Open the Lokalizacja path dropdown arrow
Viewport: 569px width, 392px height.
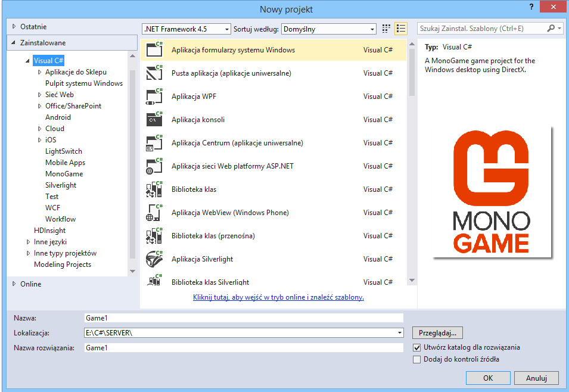(x=400, y=333)
